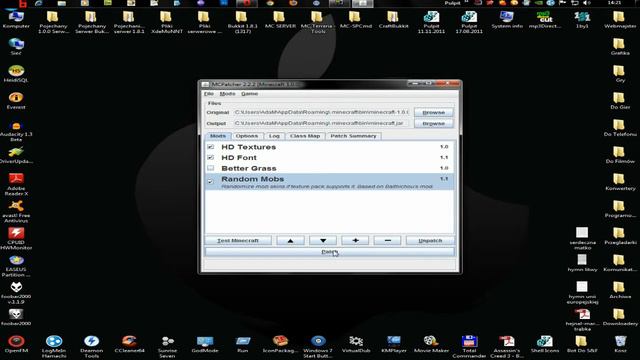The image size is (640, 360).
Task: Click the Original file path field
Action: pos(321,112)
